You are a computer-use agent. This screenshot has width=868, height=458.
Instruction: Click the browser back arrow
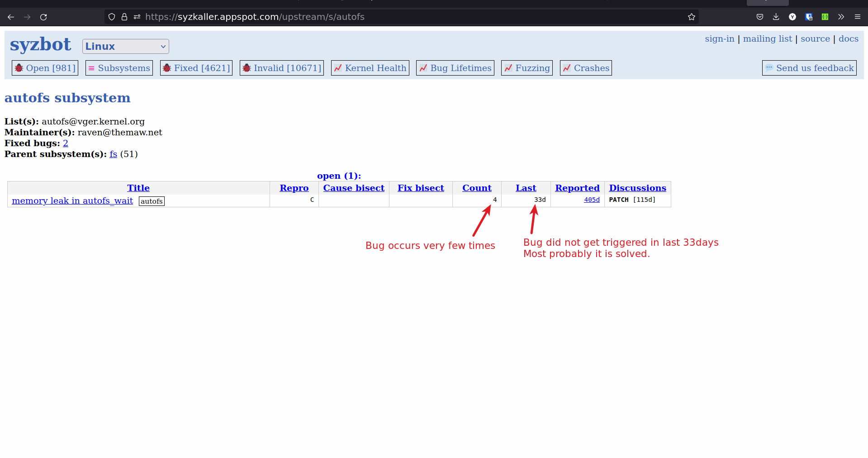11,17
